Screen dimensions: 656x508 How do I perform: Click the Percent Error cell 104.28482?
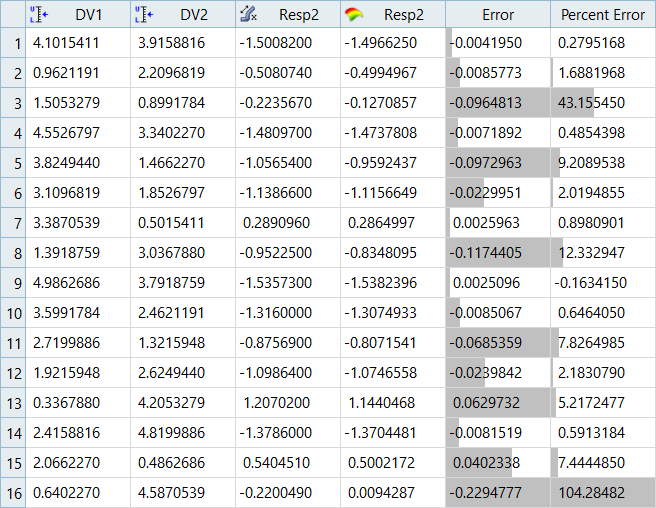pos(602,493)
